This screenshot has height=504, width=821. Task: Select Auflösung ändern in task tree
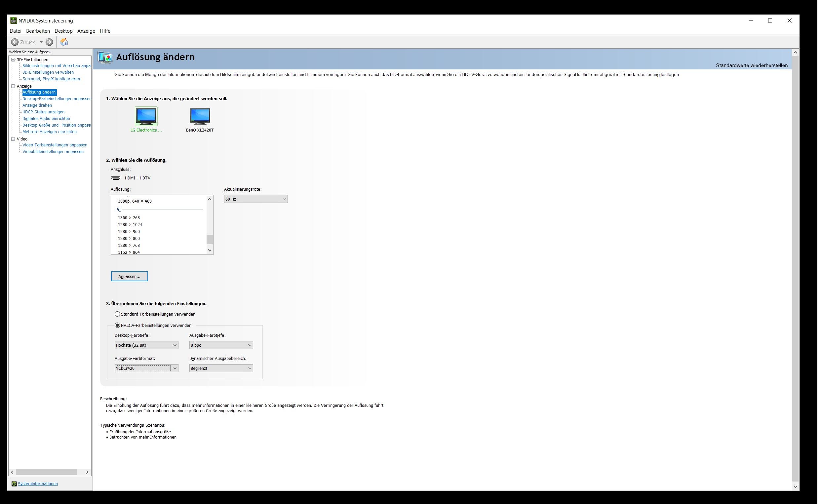click(x=39, y=92)
